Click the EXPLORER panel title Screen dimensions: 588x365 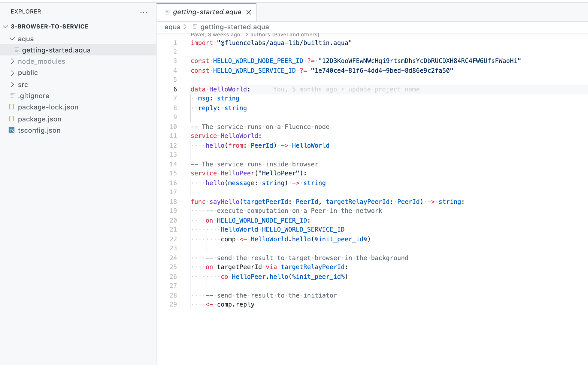[26, 12]
